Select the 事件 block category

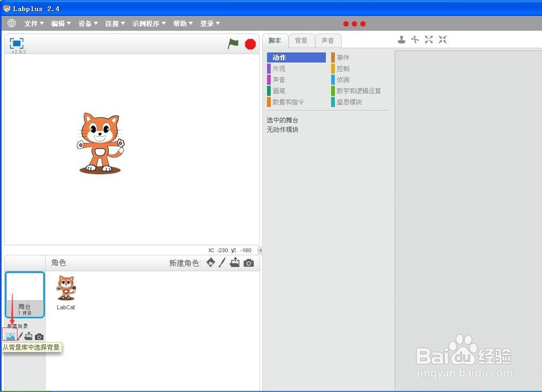pos(359,57)
